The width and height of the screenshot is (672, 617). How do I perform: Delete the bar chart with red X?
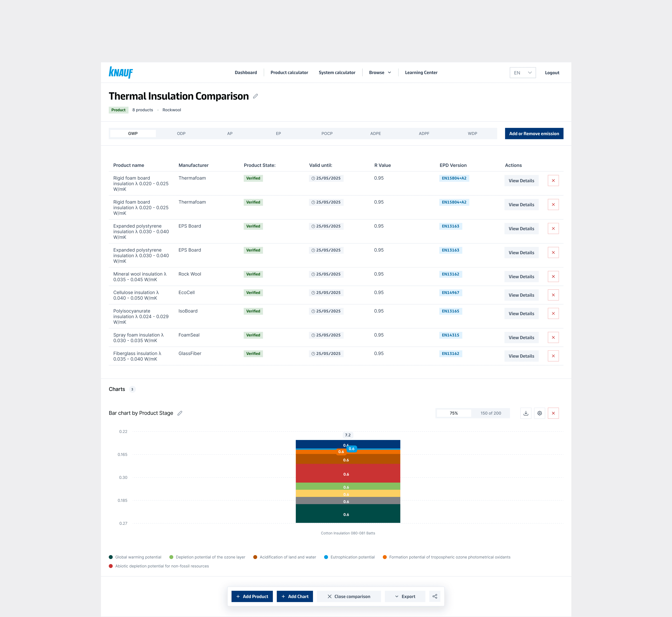(x=553, y=413)
